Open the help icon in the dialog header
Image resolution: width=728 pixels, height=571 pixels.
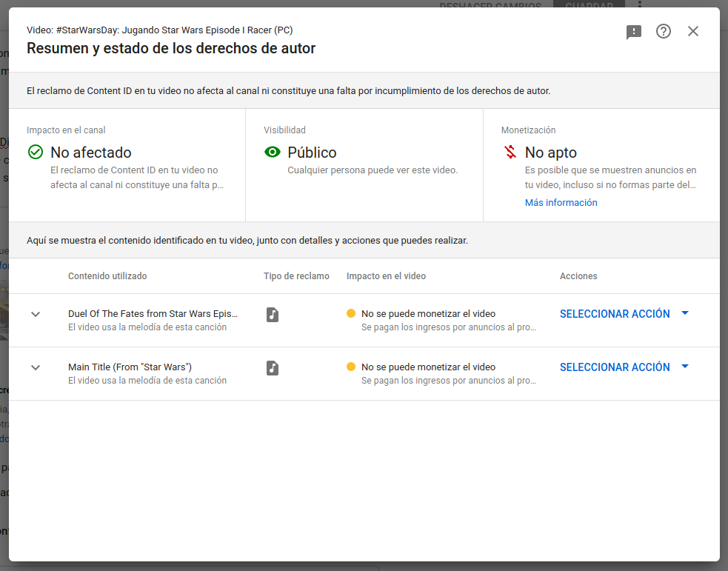(664, 31)
